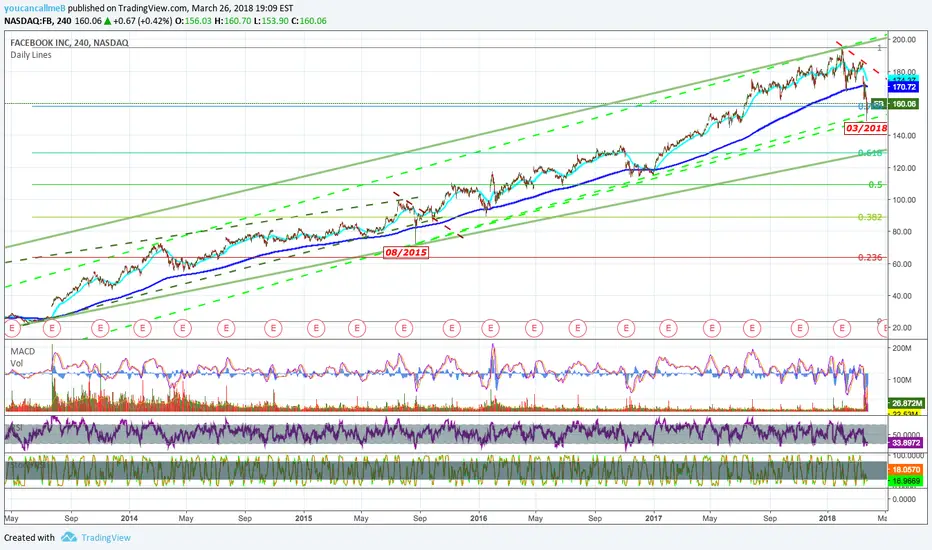Click the +0.67 (+0.42%) change value
Viewport: 932px width, 550px height.
coord(143,21)
